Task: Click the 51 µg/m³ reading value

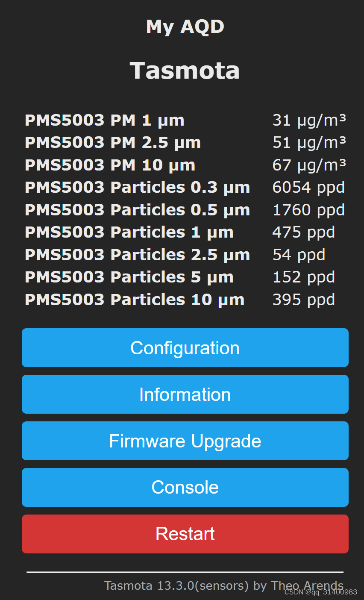Action: (x=309, y=143)
